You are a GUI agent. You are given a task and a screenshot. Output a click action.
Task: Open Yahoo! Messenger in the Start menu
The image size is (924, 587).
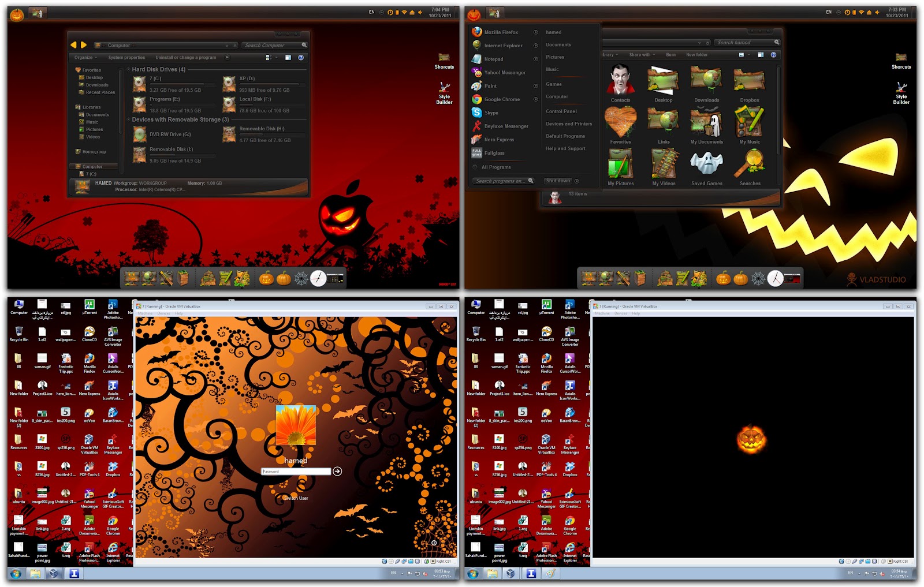click(x=504, y=73)
